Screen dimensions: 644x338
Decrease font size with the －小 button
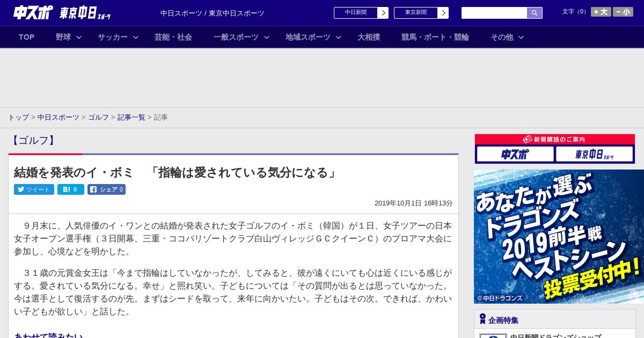[623, 12]
